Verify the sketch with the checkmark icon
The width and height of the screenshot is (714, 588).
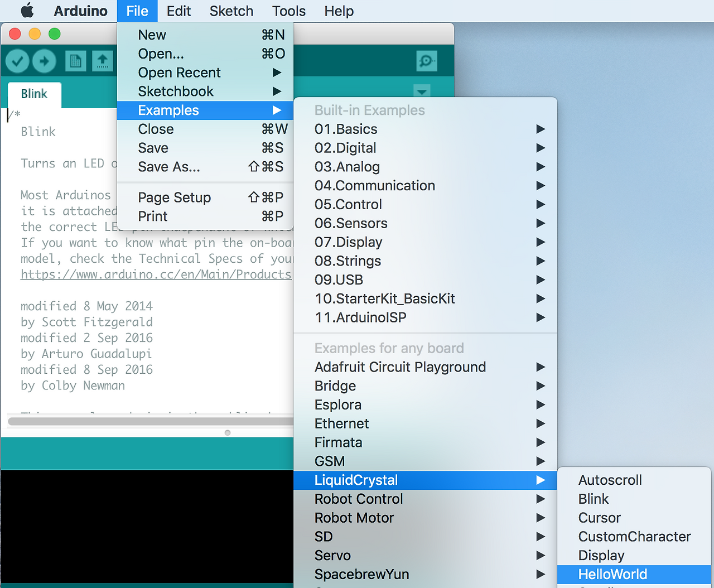pos(17,61)
